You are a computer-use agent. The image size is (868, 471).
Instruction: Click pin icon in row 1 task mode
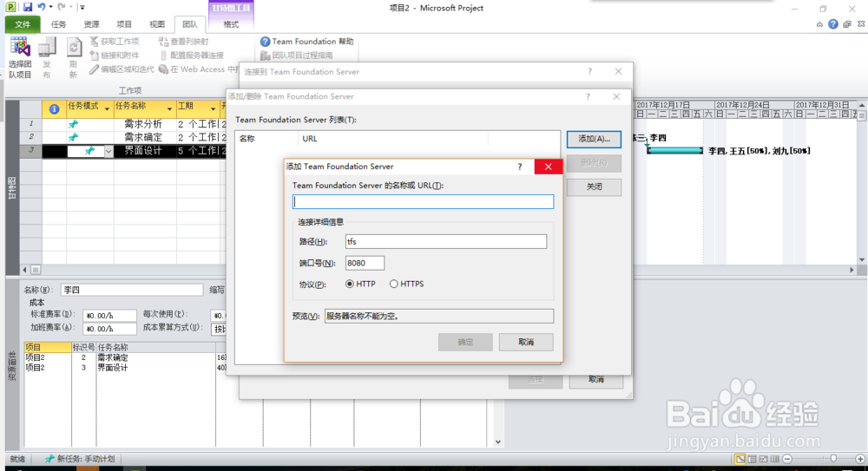point(73,124)
